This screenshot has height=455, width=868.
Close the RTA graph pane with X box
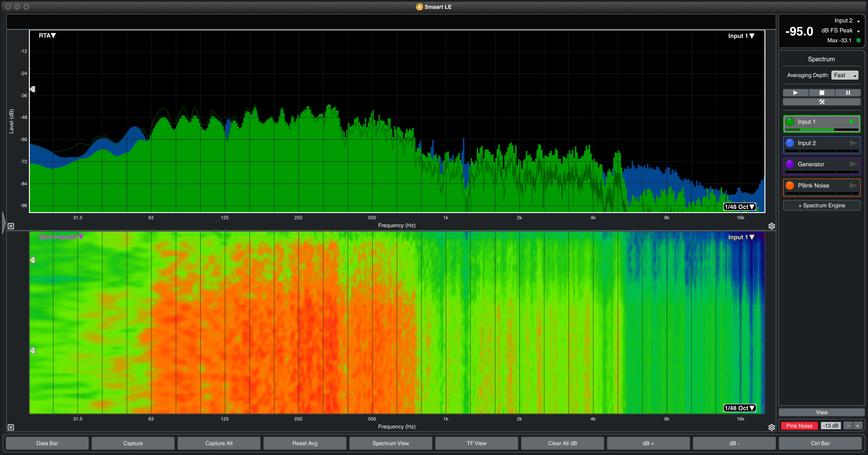pyautogui.click(x=11, y=226)
